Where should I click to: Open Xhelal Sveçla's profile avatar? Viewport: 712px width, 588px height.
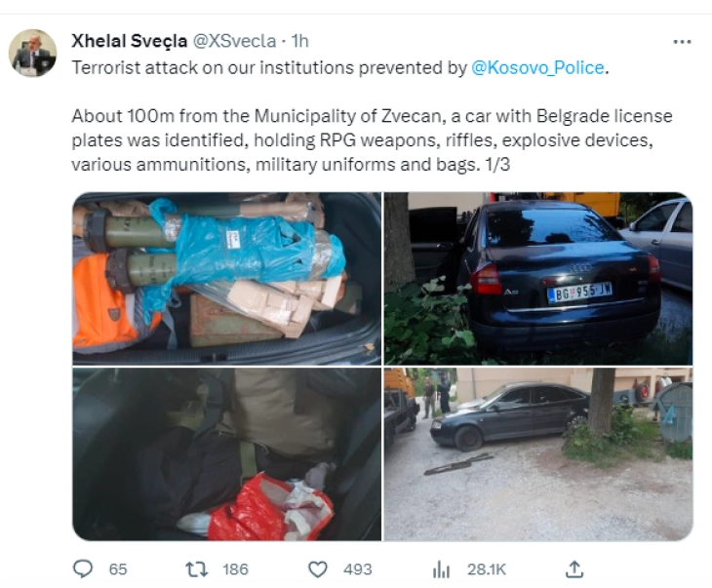32,53
